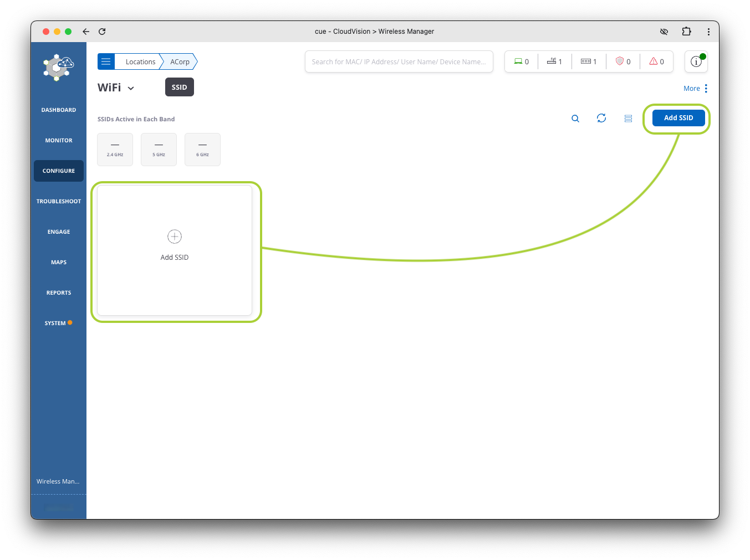
Task: Open the Configure sidebar section
Action: click(x=59, y=171)
